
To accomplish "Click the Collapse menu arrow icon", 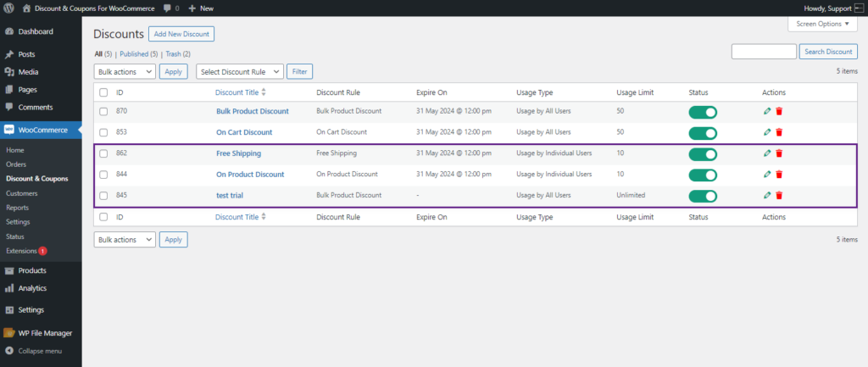I will point(8,351).
